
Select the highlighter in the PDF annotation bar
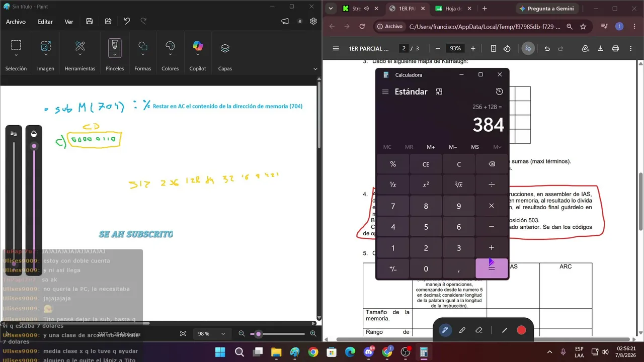point(462,330)
